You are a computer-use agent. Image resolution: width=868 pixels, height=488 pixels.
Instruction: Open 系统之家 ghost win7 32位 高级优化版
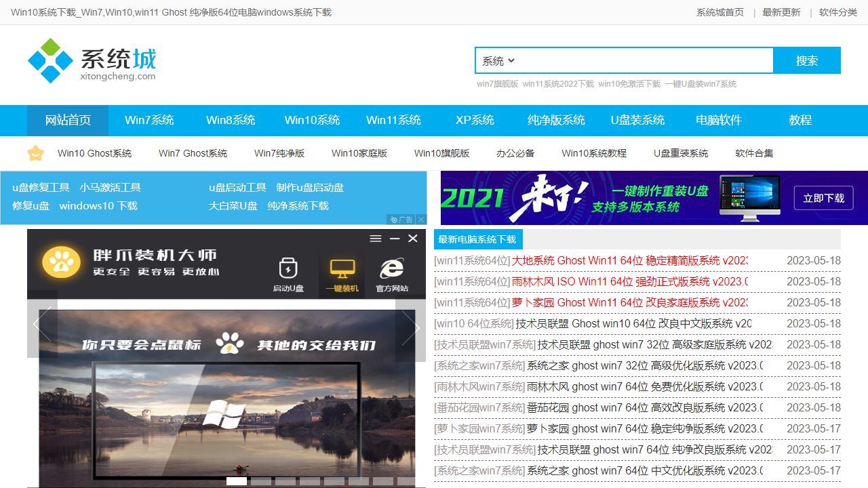(x=645, y=365)
